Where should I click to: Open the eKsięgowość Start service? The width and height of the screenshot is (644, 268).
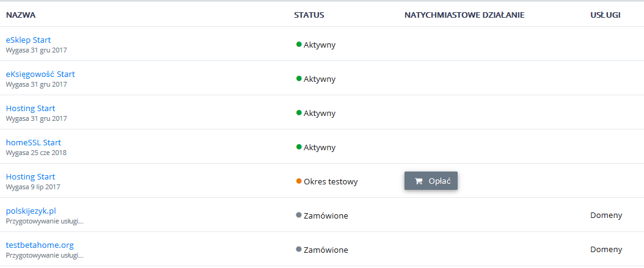point(40,74)
